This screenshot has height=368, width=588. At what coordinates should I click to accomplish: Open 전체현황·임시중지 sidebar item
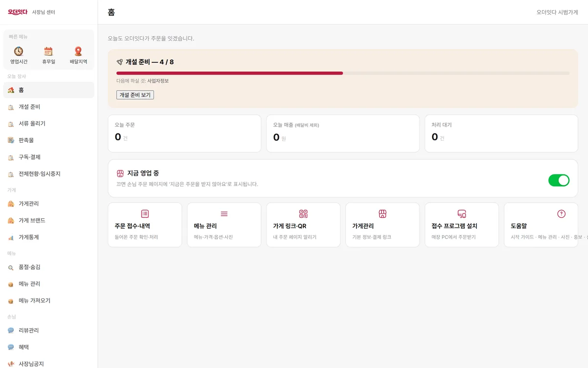(x=49, y=174)
